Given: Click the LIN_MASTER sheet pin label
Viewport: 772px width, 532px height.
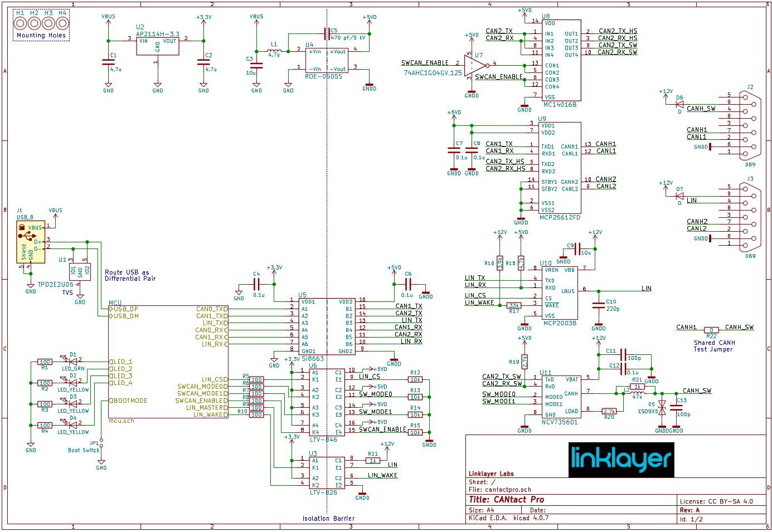Looking at the screenshot, I should (207, 408).
